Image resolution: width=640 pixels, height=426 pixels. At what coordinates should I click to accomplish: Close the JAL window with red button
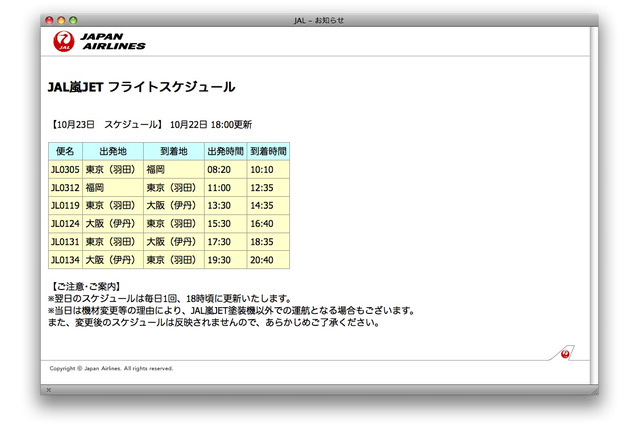(x=49, y=20)
